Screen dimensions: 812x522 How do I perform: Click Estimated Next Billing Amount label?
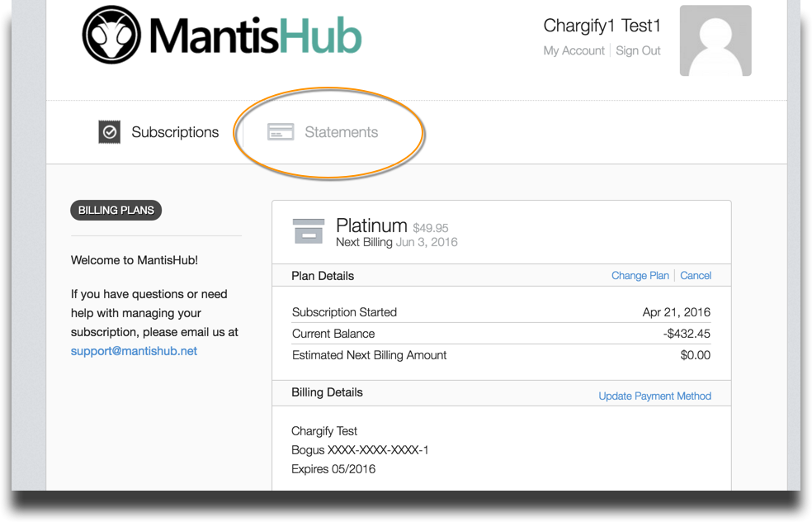coord(369,355)
